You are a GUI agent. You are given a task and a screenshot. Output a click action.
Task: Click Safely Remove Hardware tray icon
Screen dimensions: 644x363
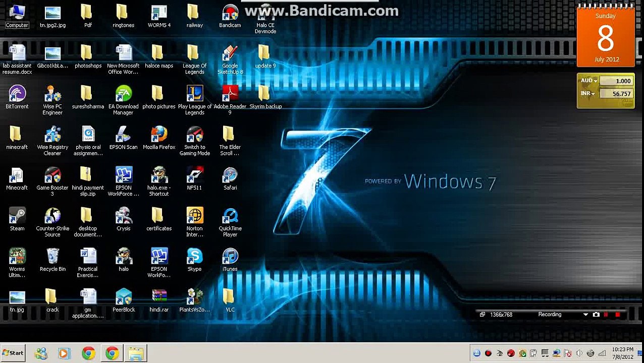click(x=533, y=353)
